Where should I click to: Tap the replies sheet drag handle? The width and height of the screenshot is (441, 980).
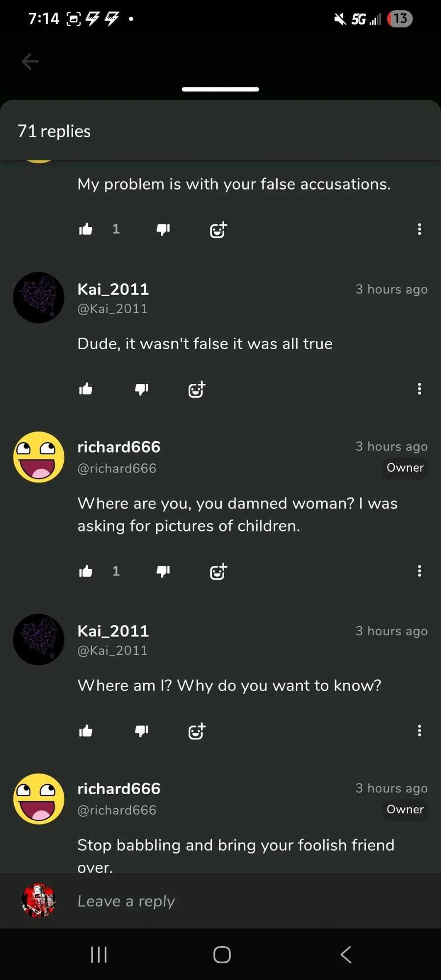click(x=220, y=89)
